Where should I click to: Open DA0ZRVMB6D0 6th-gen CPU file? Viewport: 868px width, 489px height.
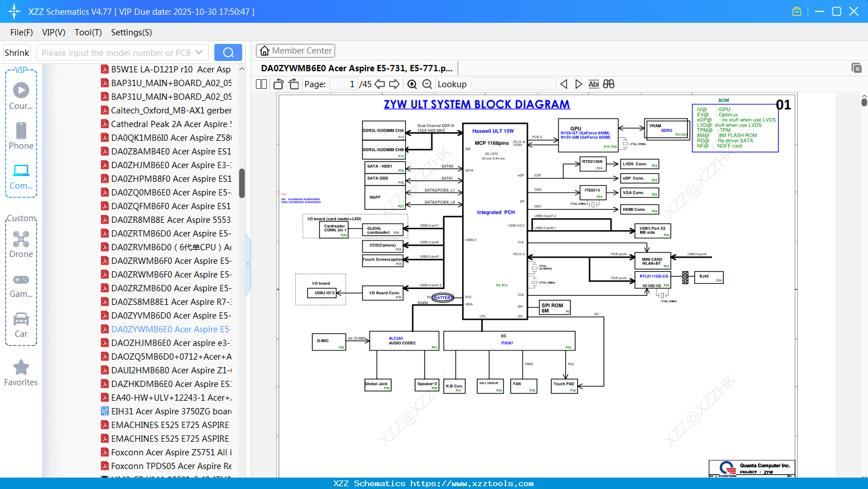[x=166, y=247]
